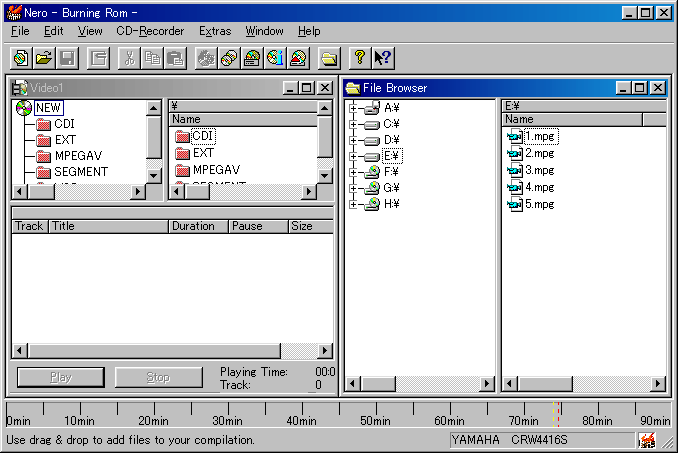Expand the D:¥ drive node
678x453 pixels.
tap(353, 140)
